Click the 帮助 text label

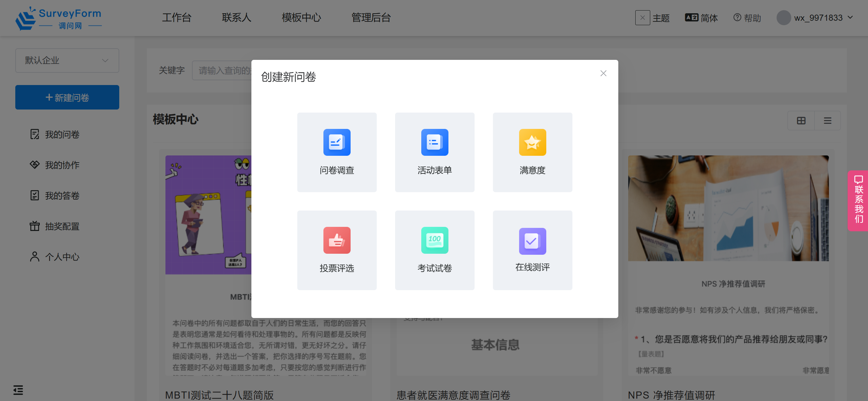pyautogui.click(x=752, y=18)
